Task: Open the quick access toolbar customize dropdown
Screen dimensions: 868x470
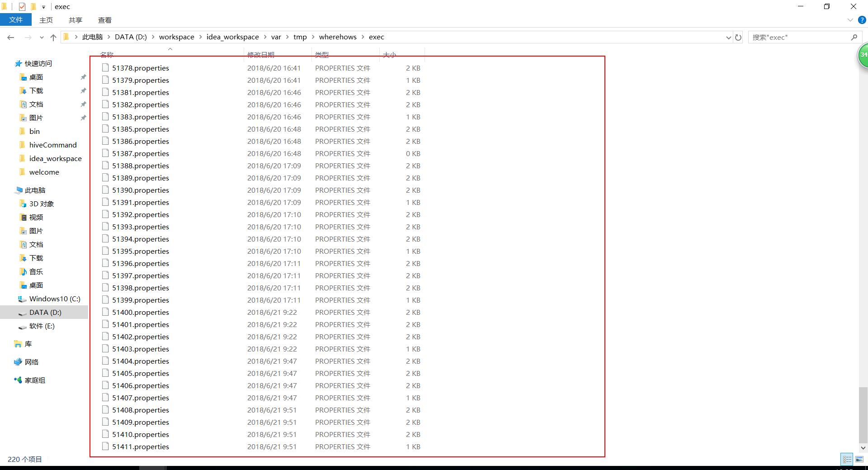Action: tap(43, 6)
